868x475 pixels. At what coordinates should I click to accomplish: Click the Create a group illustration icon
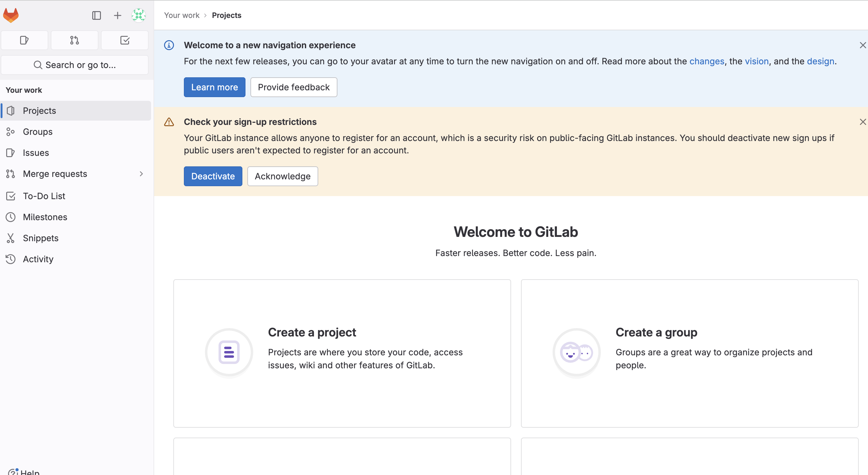(x=576, y=353)
